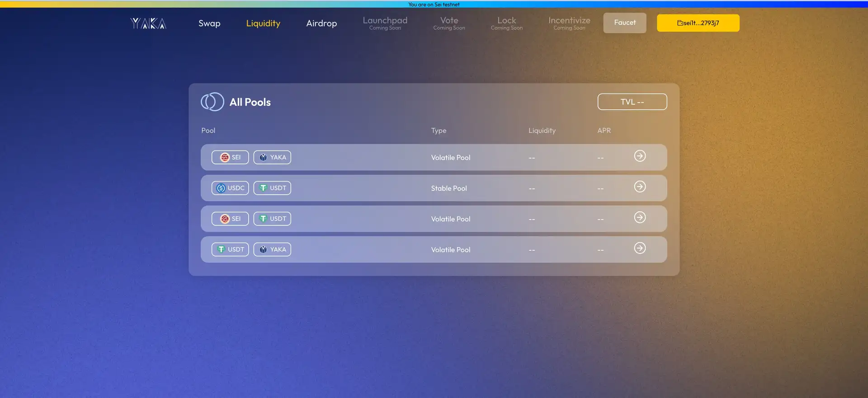
Task: Click the TVL -- button
Action: pyautogui.click(x=632, y=102)
